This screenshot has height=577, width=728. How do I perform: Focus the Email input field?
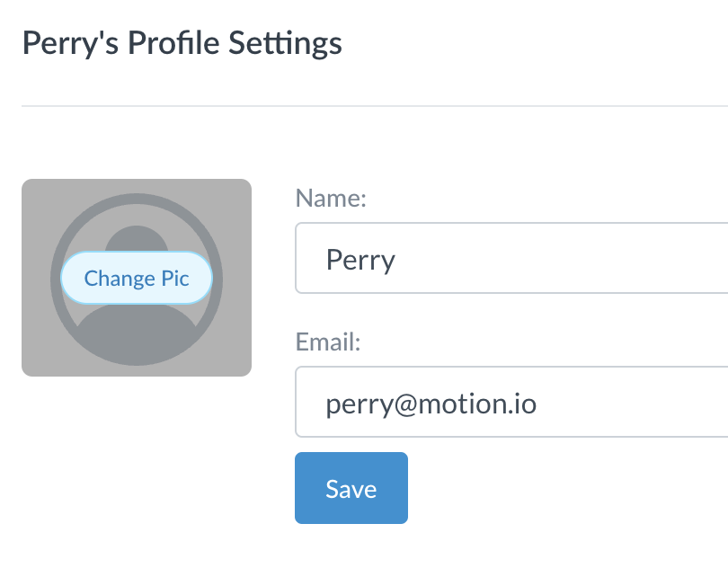511,402
